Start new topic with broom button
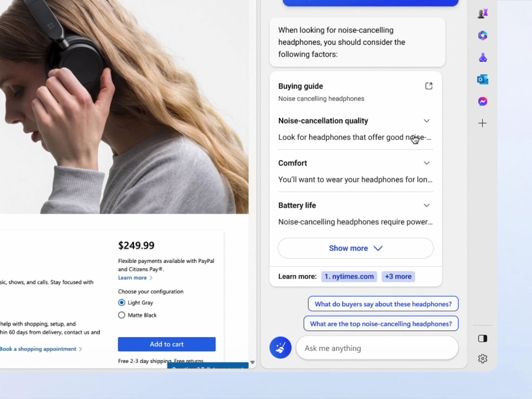 coord(280,348)
